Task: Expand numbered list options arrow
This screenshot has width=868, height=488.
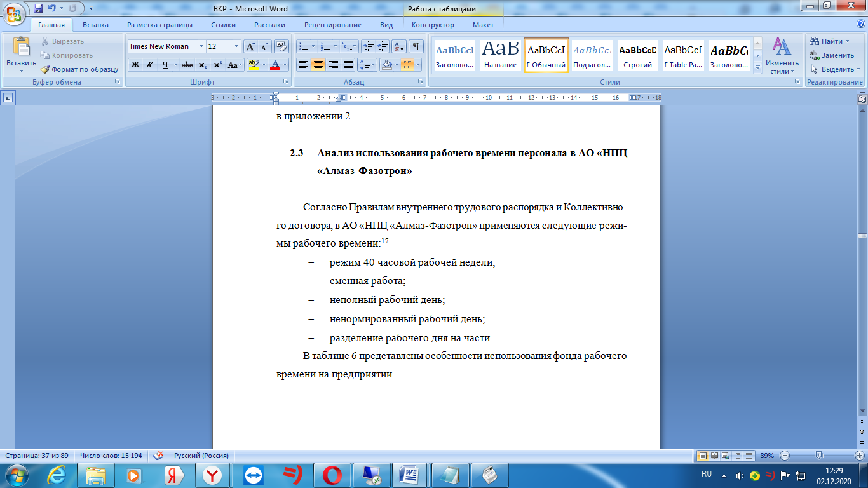Action: [x=335, y=46]
